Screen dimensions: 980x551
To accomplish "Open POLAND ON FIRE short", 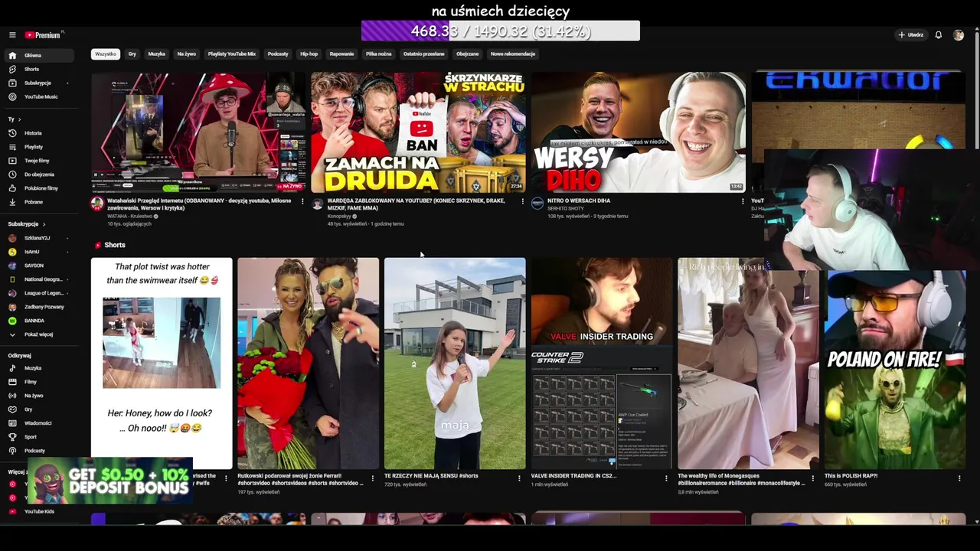I will (895, 370).
